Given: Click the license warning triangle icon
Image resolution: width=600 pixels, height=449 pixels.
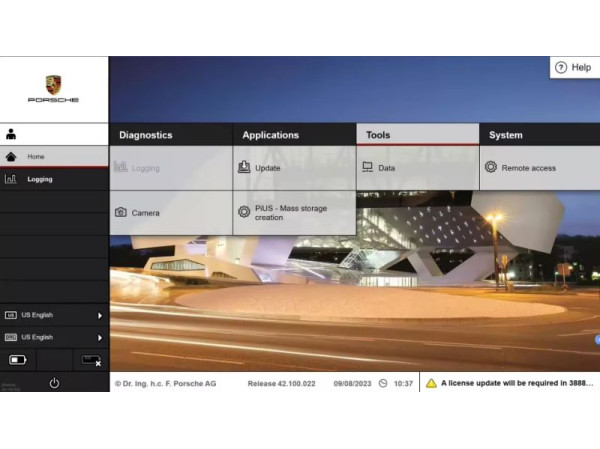Looking at the screenshot, I should tap(431, 383).
